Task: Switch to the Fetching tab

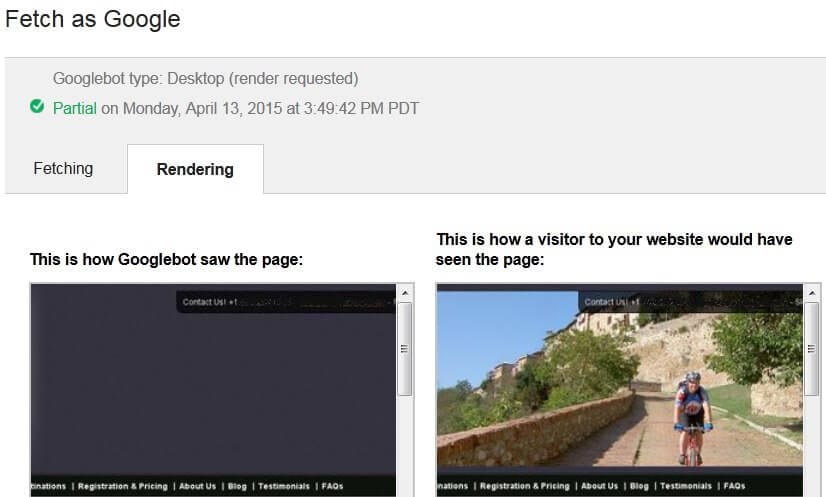Action: [x=63, y=169]
